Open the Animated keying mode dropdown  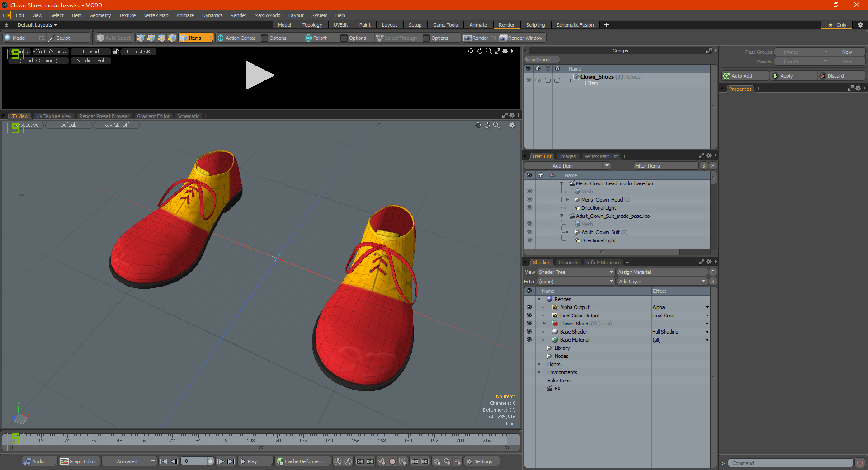(129, 461)
